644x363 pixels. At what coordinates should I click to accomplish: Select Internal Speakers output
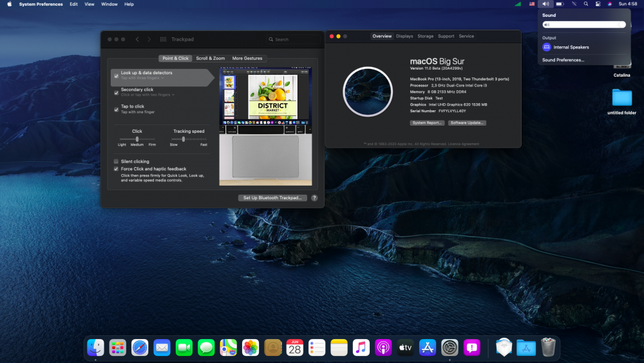click(x=583, y=47)
